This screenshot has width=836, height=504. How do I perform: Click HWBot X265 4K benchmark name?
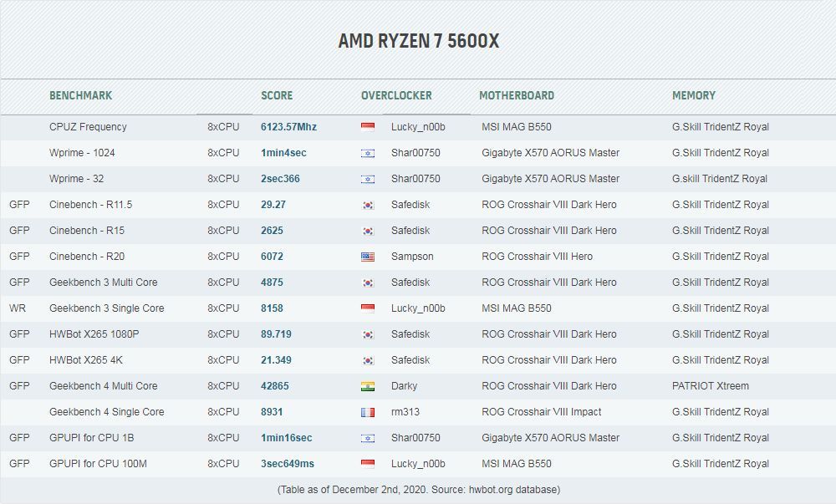click(x=86, y=360)
